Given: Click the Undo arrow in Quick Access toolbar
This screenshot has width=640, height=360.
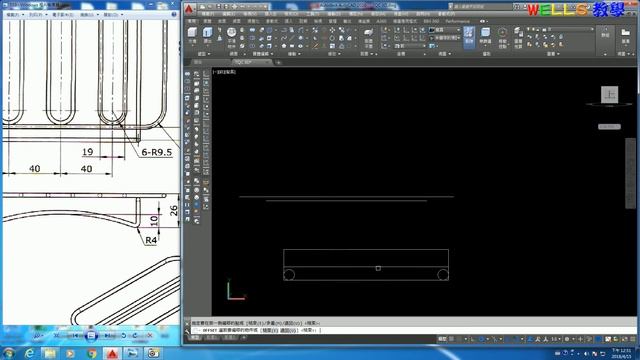Looking at the screenshot, I should pyautogui.click(x=242, y=7).
